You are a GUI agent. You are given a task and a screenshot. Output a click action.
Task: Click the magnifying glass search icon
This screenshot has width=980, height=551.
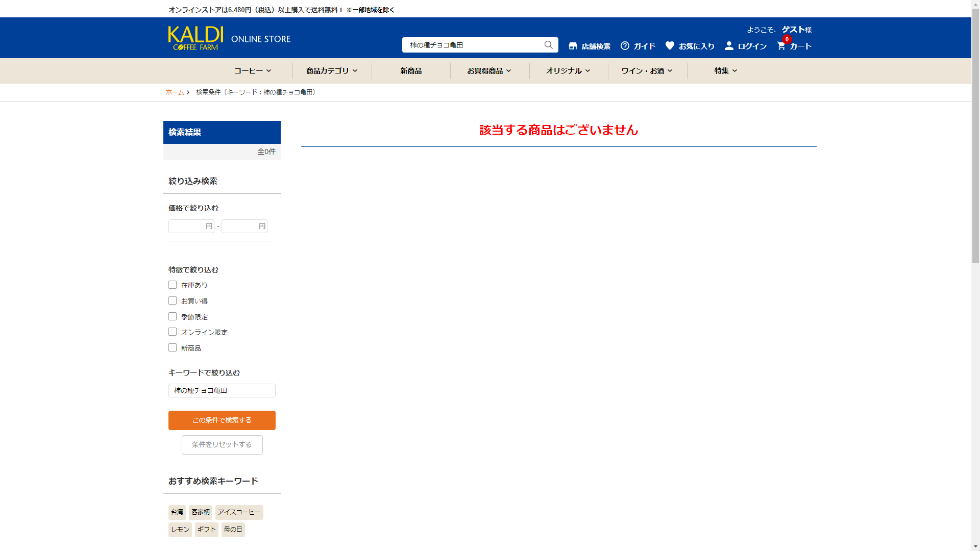coord(548,45)
